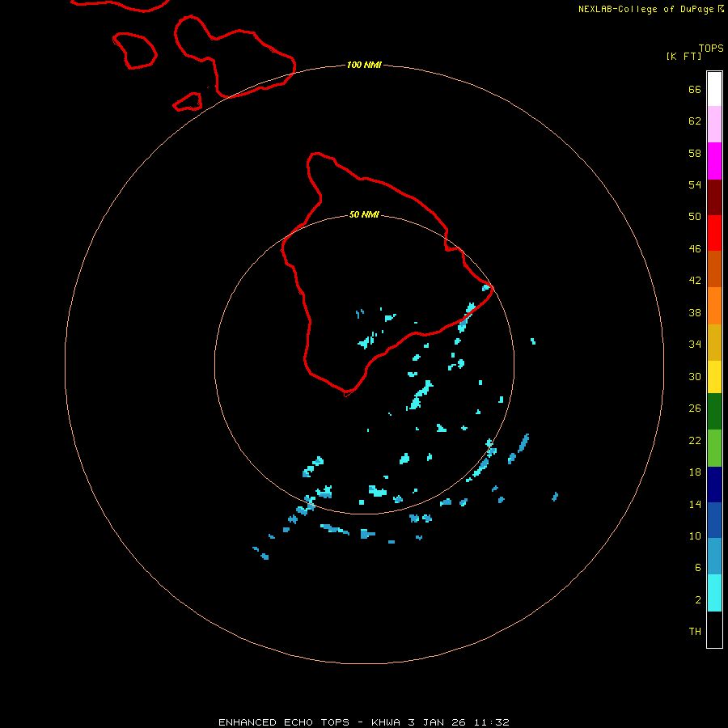Pick the magenta band in the legend
The image size is (728, 728).
click(x=714, y=161)
